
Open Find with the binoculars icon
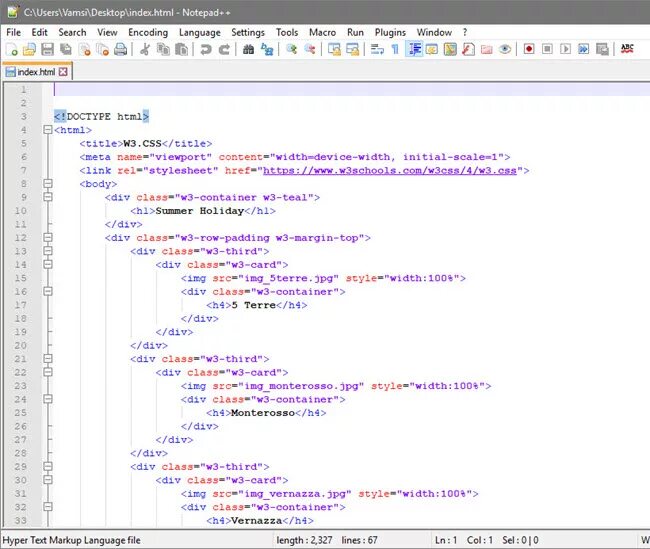pos(248,49)
